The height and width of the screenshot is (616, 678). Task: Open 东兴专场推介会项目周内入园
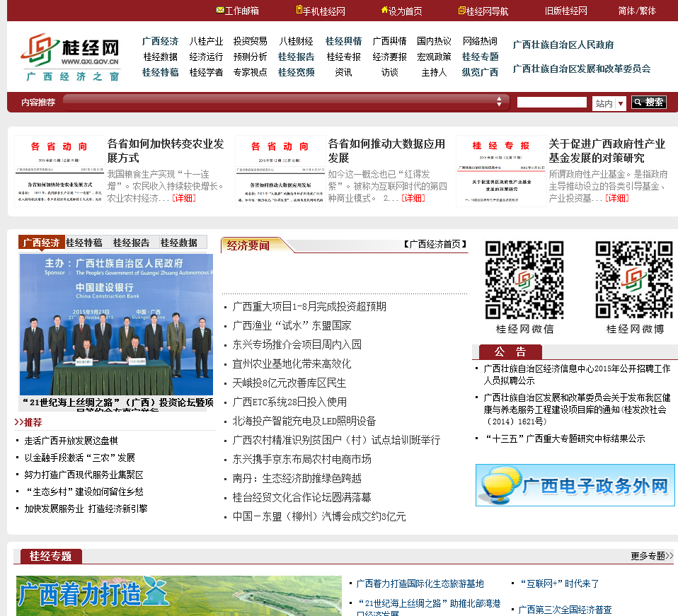[x=297, y=344]
